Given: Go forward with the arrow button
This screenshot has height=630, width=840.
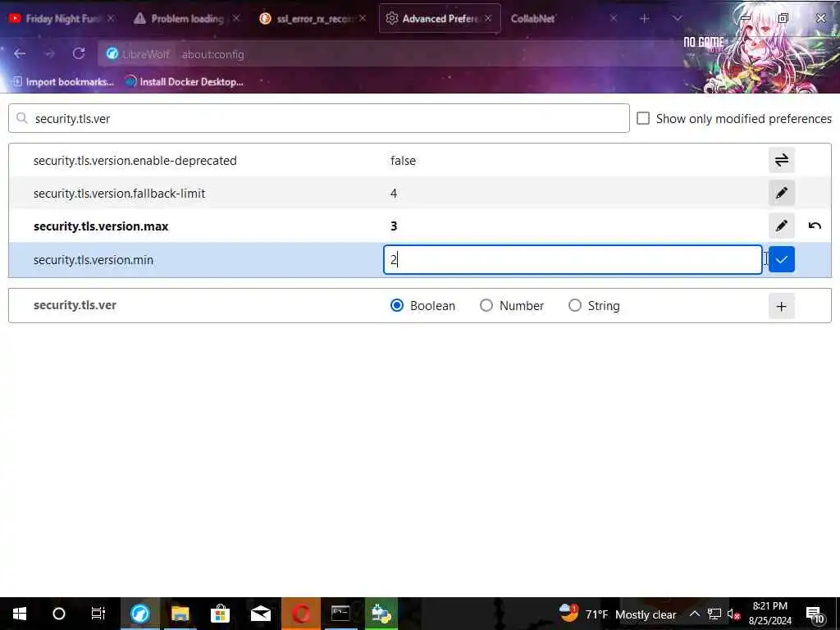Looking at the screenshot, I should (49, 53).
